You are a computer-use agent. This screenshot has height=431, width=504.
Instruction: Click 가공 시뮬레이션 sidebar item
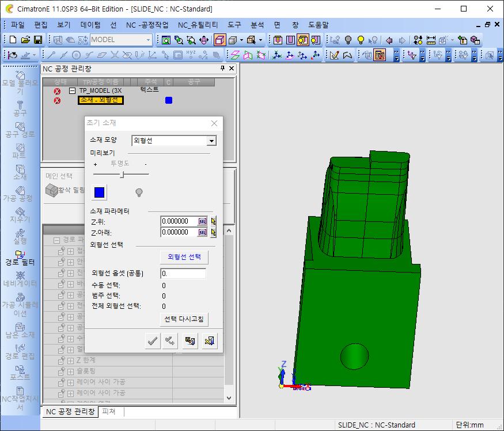pos(20,305)
